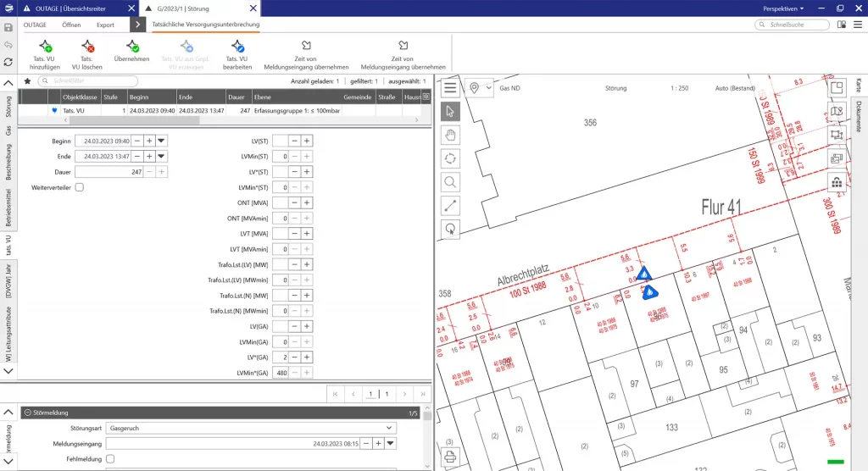
Task: Open the Beginn date picker dropdown arrow
Action: 162,141
